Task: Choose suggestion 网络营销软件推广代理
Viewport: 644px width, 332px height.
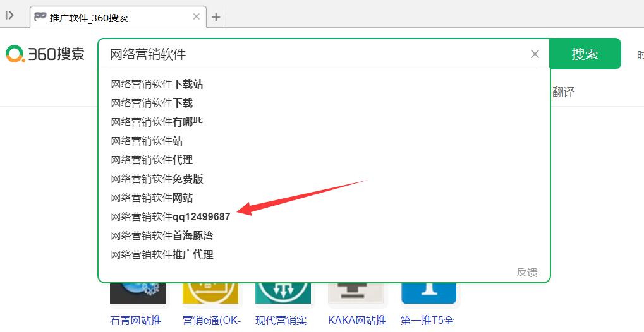Action: [162, 254]
